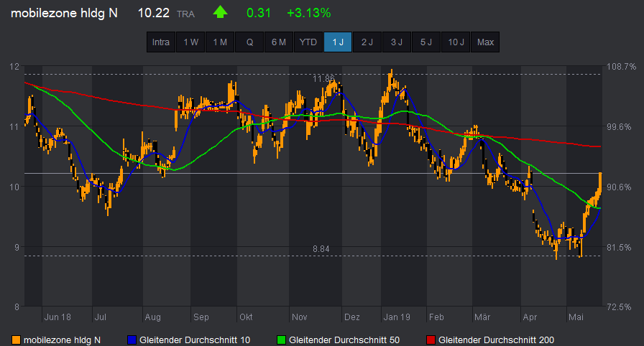Click the 8.84 low marker label

pyautogui.click(x=321, y=249)
